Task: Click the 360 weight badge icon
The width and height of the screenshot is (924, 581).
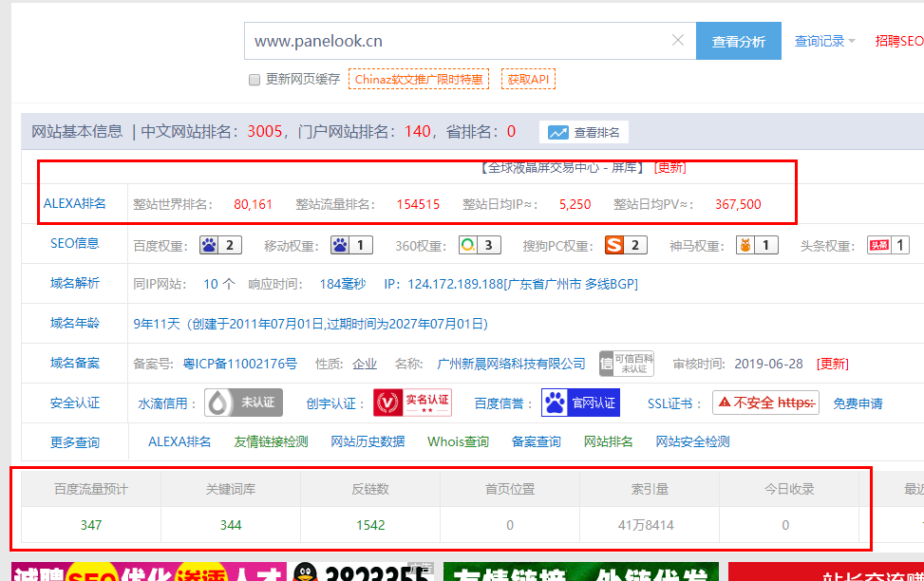Action: pos(480,246)
